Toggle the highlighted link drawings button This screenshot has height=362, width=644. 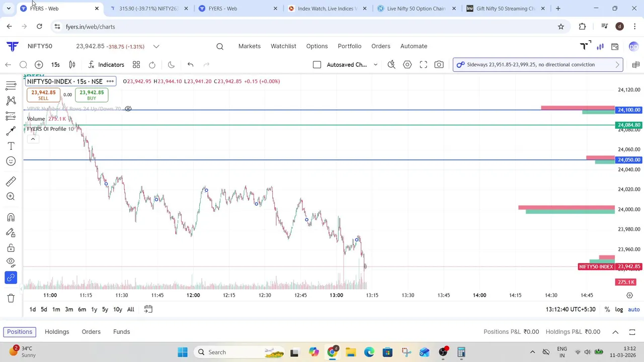coord(11,278)
